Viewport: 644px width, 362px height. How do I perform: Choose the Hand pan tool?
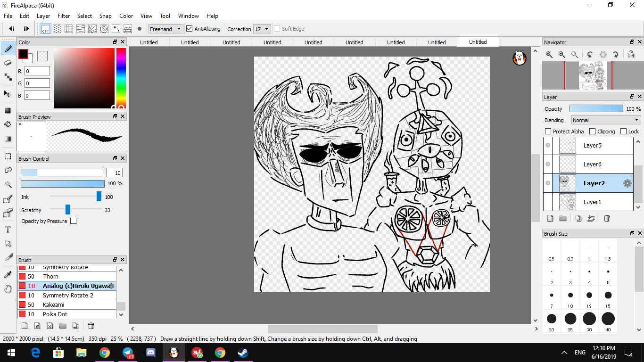pos(8,289)
